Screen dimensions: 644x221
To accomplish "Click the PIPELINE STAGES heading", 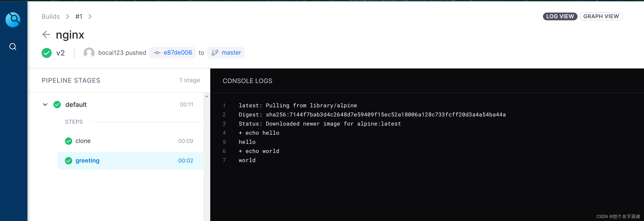I will [x=71, y=80].
